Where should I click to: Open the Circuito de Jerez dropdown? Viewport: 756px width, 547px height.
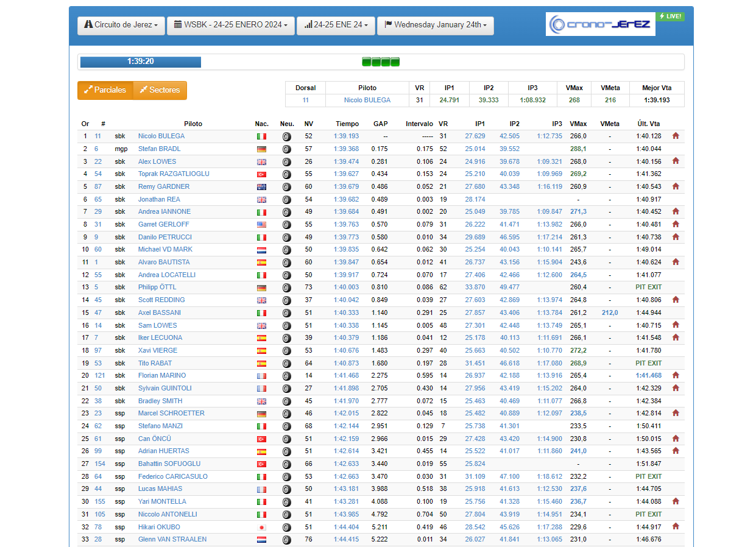[x=121, y=26]
